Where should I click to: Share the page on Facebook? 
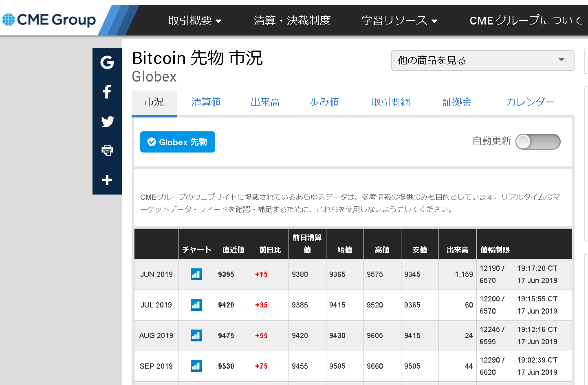click(107, 92)
